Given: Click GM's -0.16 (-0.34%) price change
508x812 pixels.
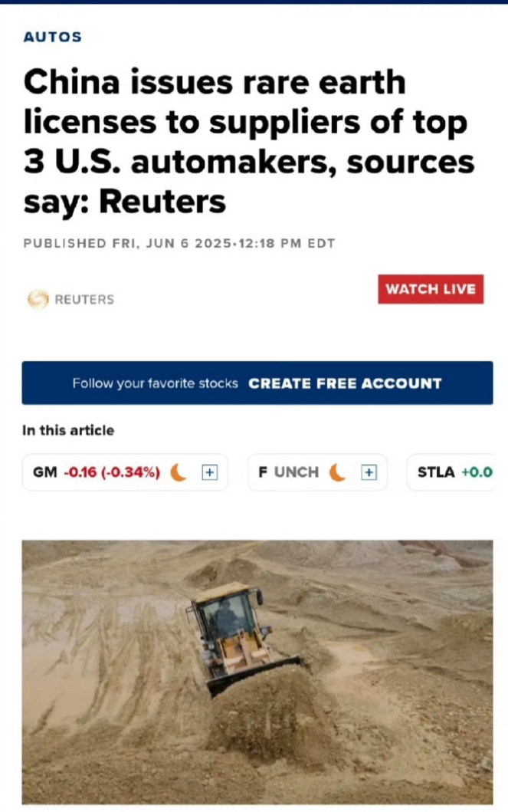Looking at the screenshot, I should (112, 472).
